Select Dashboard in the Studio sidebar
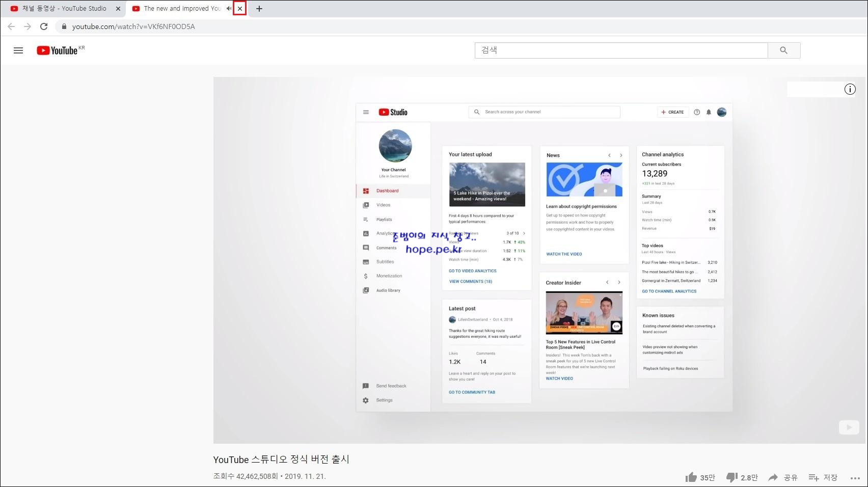Viewport: 868px width, 487px height. tap(393, 191)
